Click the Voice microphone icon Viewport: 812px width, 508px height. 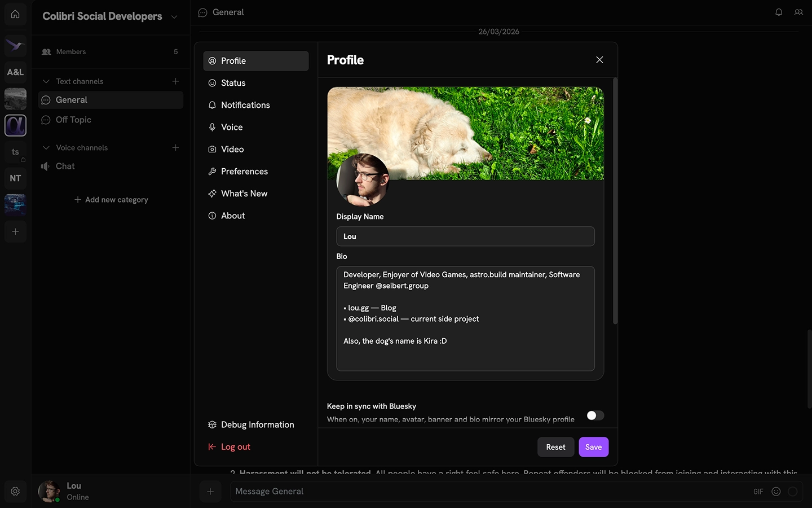click(212, 127)
